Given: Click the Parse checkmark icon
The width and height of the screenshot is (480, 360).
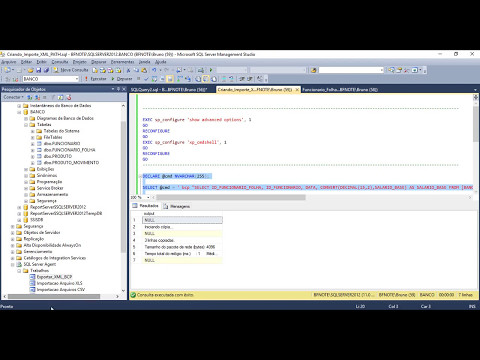Looking at the screenshot, I should pos(146,79).
